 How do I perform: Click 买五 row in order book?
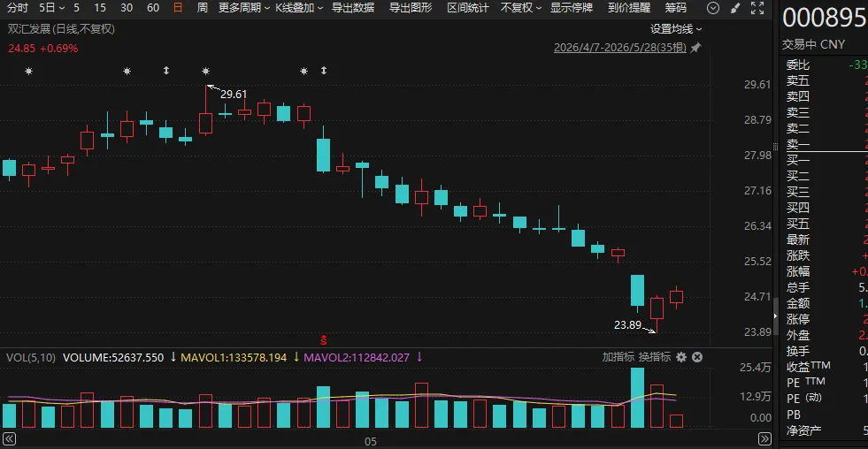point(825,224)
